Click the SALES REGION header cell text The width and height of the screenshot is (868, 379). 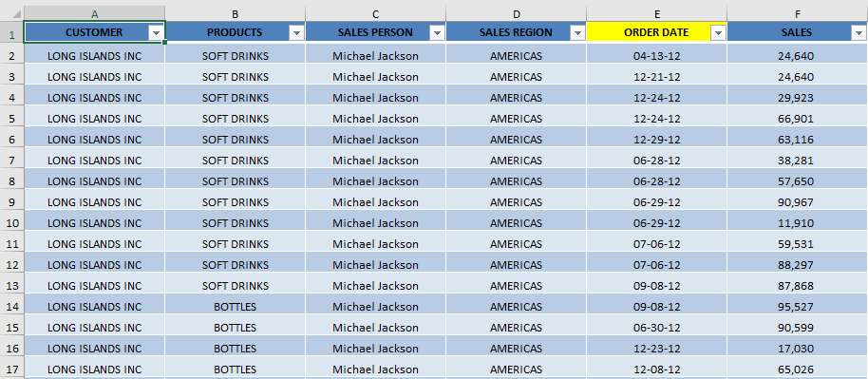(x=516, y=32)
